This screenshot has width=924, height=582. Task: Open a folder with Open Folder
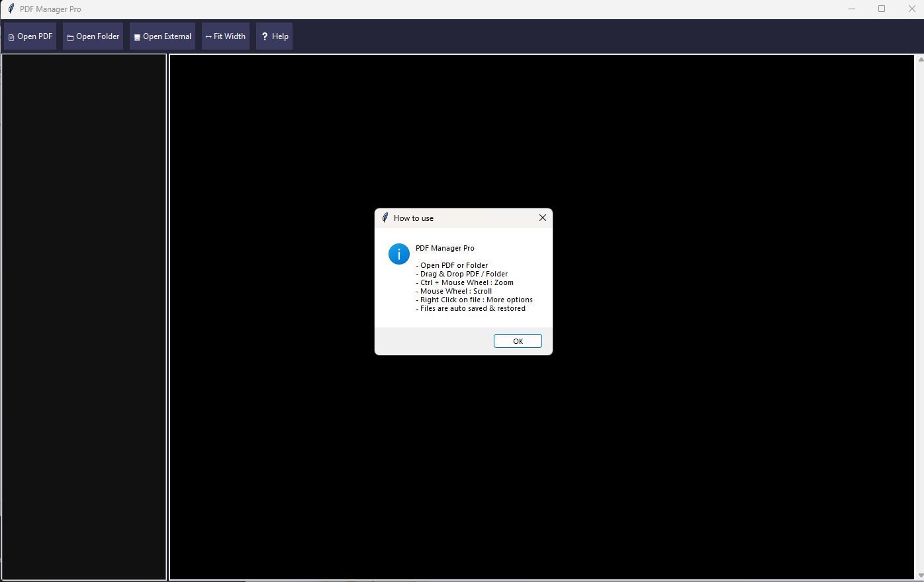(93, 36)
